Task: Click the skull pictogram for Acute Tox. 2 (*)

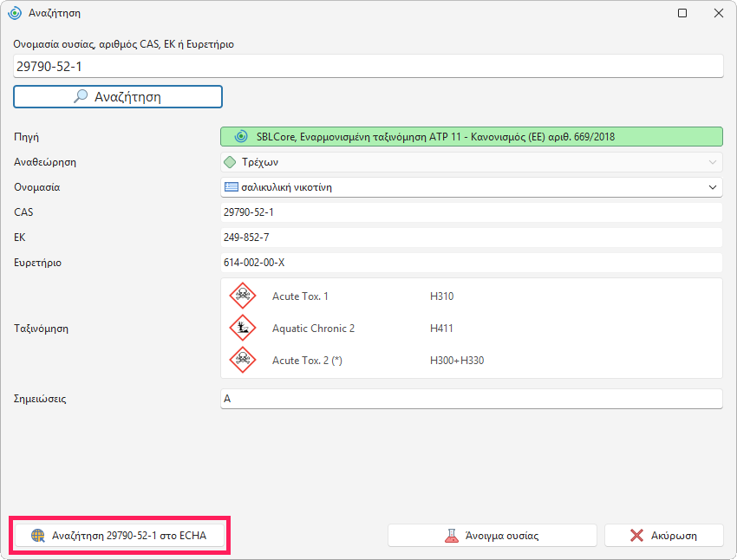Action: 243,360
